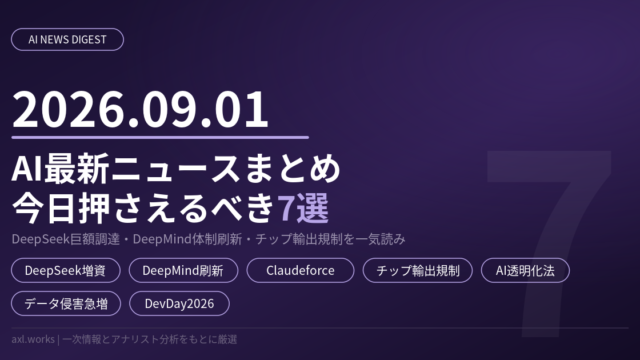640x360 pixels.
Task: Click the thin footer divider line
Action: pos(320,327)
